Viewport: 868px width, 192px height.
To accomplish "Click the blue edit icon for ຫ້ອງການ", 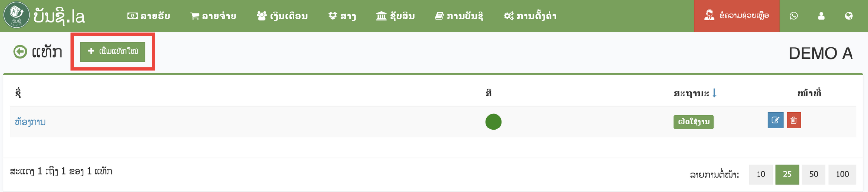I will click(775, 120).
